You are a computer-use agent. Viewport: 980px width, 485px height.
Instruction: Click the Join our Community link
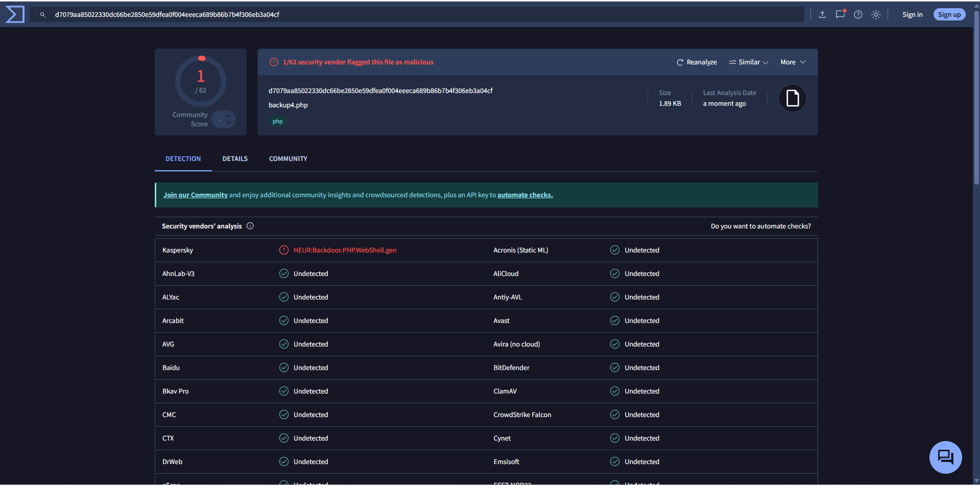pos(195,195)
